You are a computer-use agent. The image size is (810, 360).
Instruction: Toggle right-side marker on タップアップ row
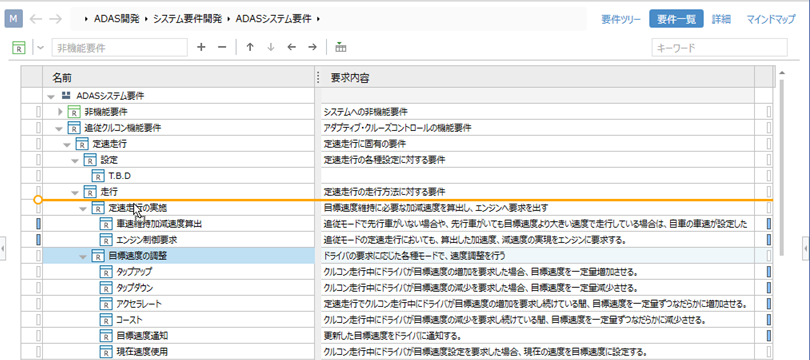tap(769, 272)
